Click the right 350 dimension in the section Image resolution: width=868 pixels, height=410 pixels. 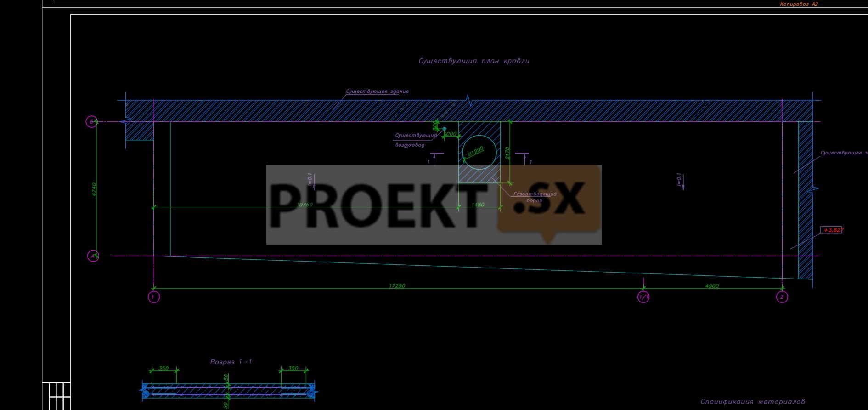(x=293, y=368)
